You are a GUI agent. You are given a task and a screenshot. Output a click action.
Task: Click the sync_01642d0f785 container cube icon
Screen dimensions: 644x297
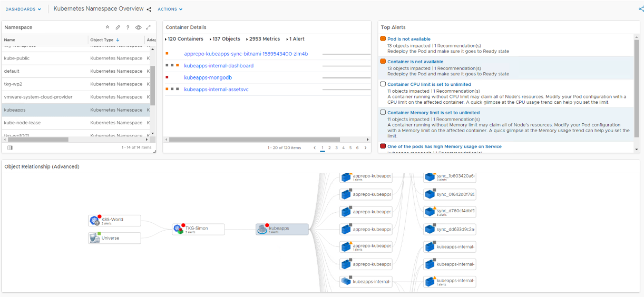pyautogui.click(x=430, y=194)
